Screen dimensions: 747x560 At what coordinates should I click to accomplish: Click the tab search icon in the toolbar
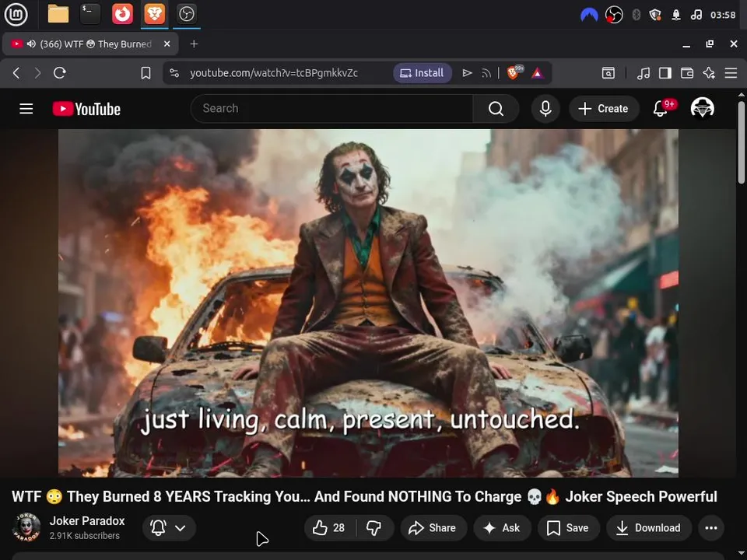(x=608, y=73)
